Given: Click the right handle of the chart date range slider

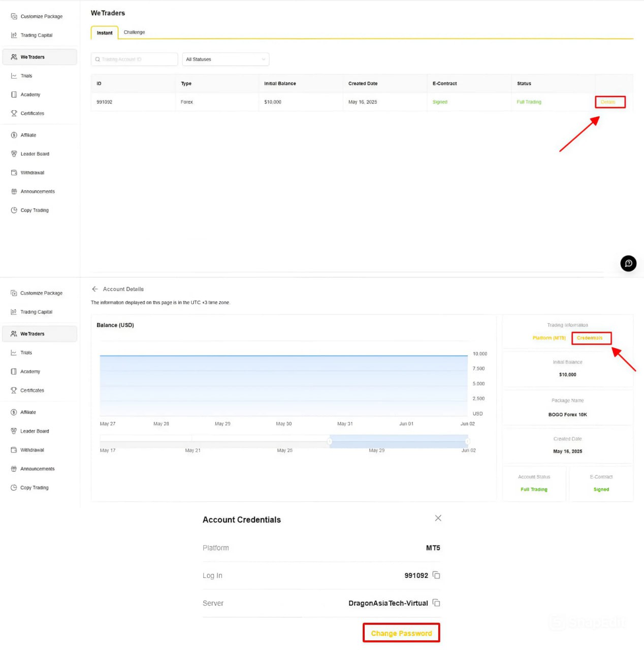Looking at the screenshot, I should coord(467,441).
